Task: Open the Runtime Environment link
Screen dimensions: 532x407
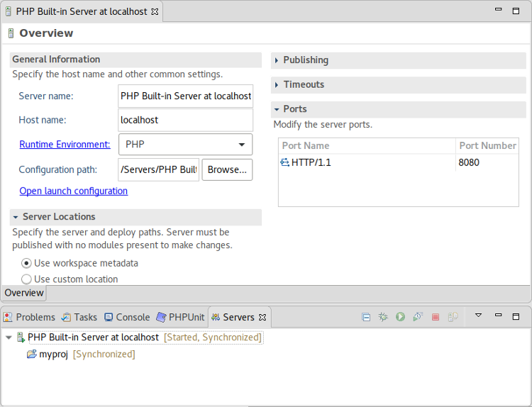Action: (65, 145)
